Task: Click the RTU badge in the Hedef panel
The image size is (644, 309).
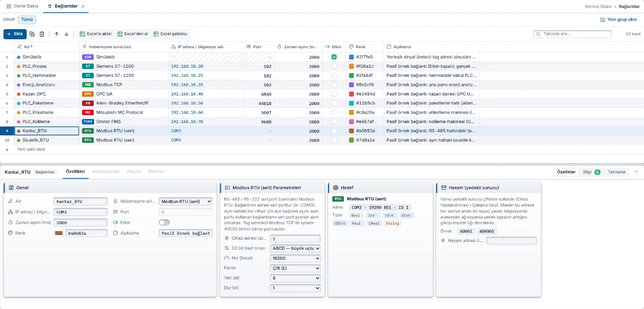Action: (338, 199)
